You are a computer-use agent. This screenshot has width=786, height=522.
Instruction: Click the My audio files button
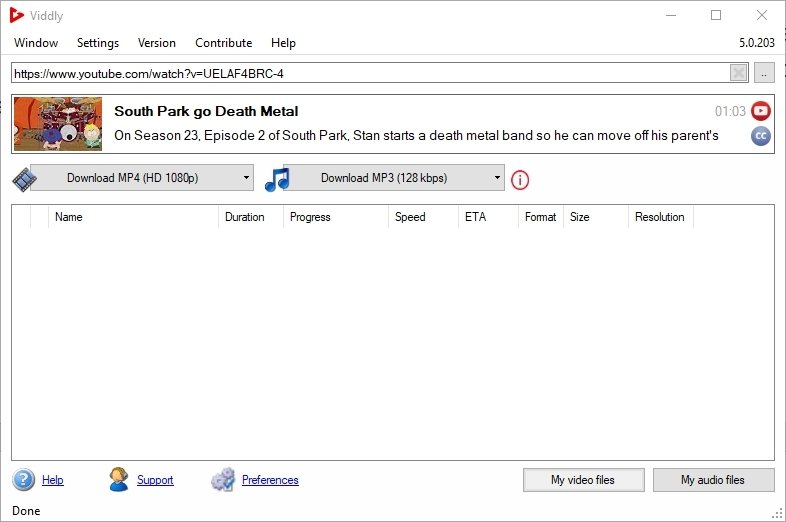[713, 480]
